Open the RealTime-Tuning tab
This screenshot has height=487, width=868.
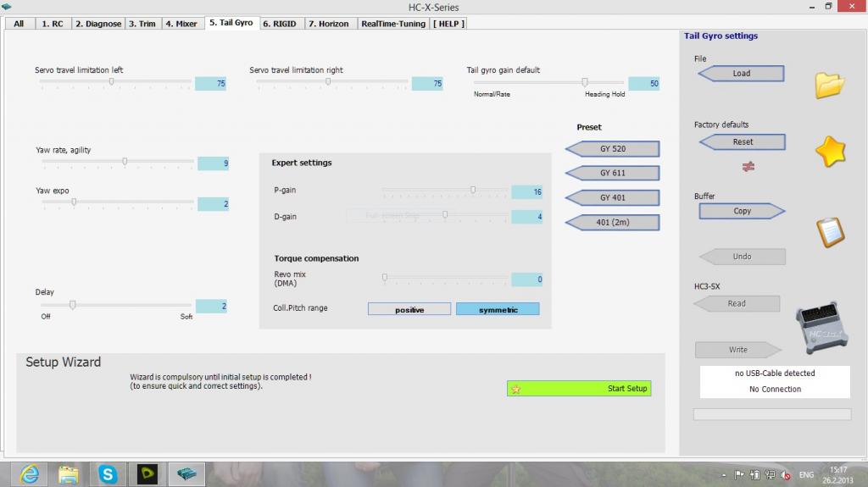[393, 24]
